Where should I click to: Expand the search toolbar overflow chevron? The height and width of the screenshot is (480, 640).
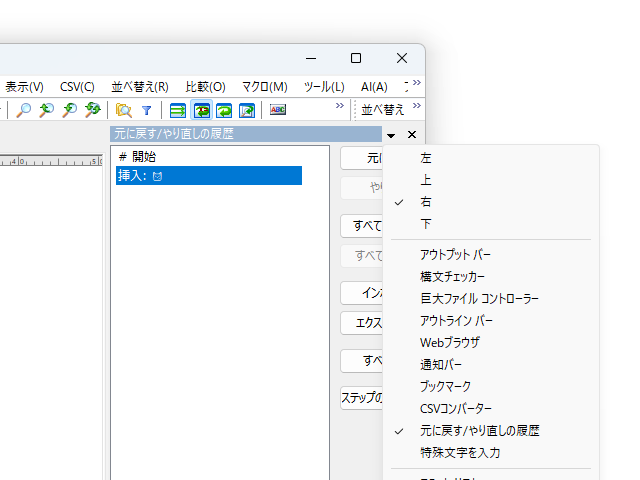pyautogui.click(x=340, y=105)
